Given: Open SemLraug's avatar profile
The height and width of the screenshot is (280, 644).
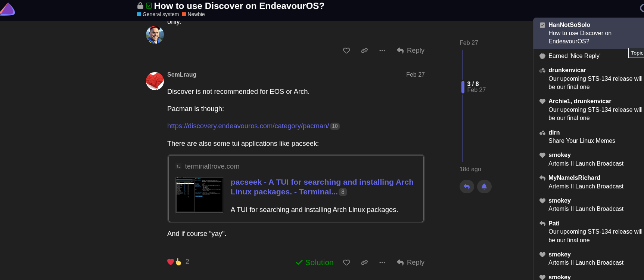Looking at the screenshot, I should pos(155,81).
